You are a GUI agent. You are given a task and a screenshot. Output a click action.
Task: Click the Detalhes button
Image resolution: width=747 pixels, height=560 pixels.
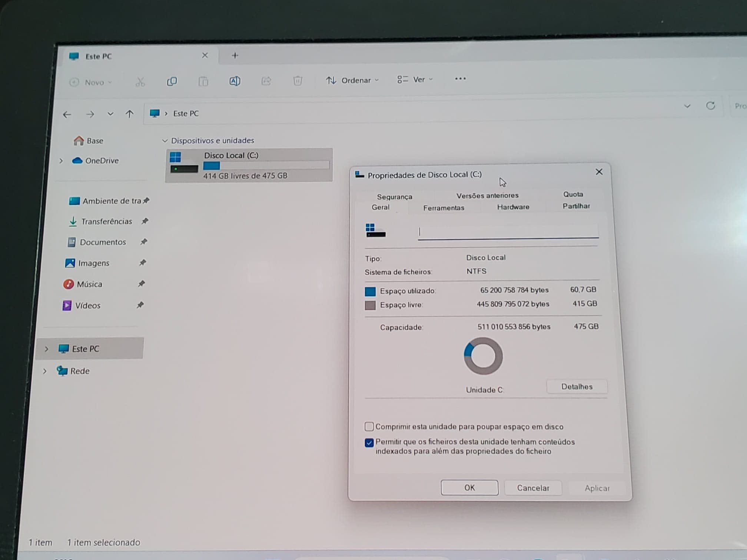577,387
